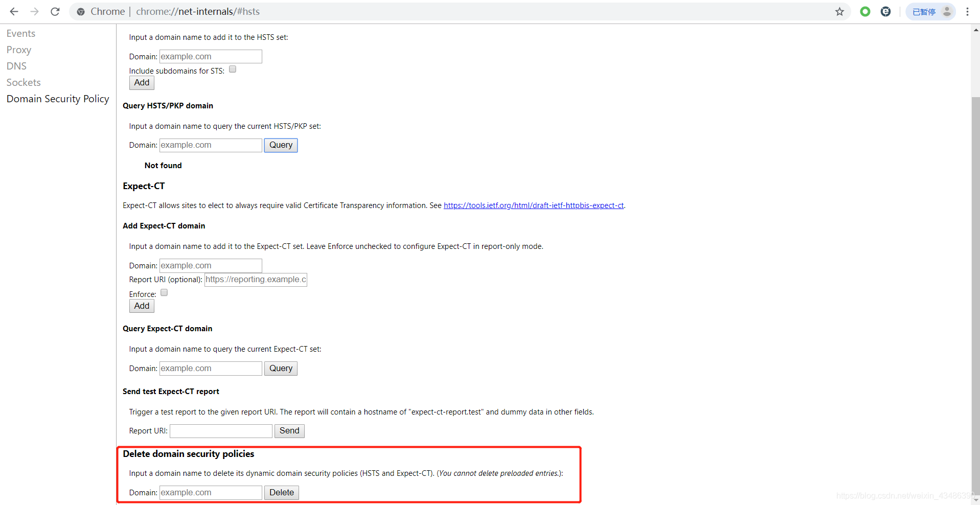Screen dimensions: 980x505
Task: Switch to the Sockets section
Action: point(24,82)
